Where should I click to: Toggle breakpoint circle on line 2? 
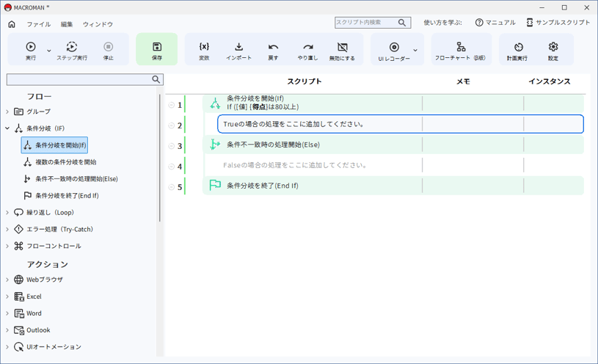pyautogui.click(x=171, y=125)
